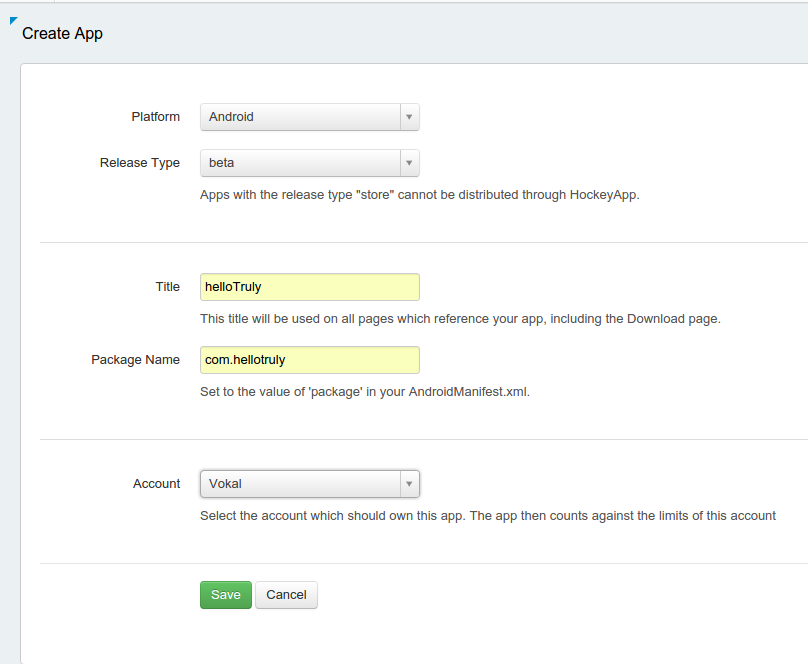Focus the Title field containing helloTruly
Image resolution: width=808 pixels, height=664 pixels.
tap(310, 287)
